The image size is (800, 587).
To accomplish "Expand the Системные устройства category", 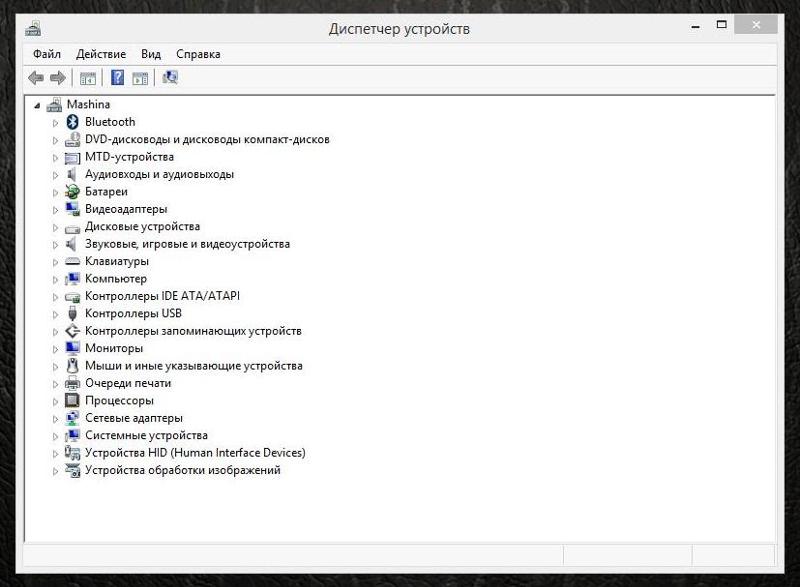I will pyautogui.click(x=55, y=436).
